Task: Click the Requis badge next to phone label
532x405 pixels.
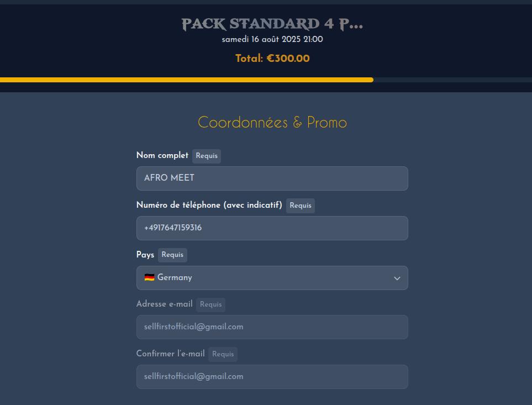Action: click(301, 206)
